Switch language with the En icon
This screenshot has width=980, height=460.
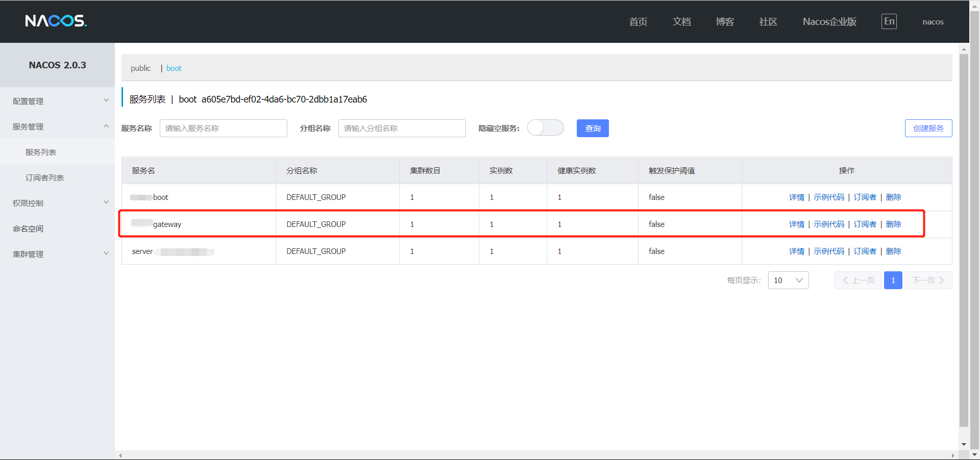[x=889, y=21]
